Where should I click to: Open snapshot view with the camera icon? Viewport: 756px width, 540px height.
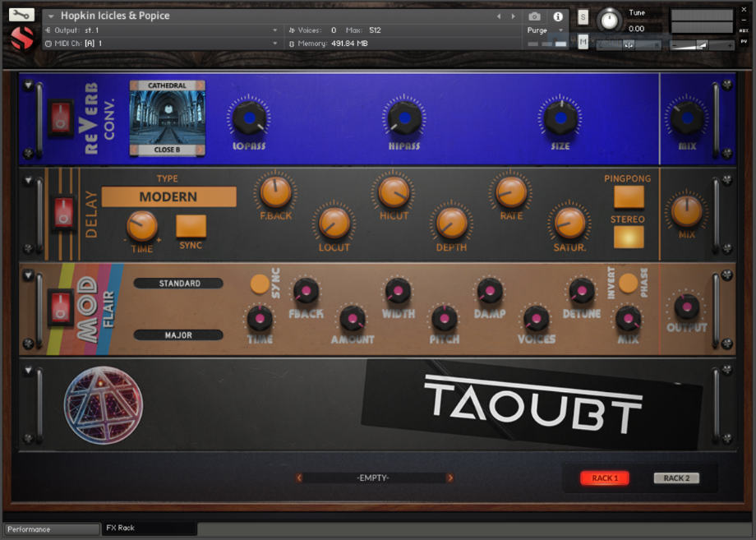pos(533,16)
